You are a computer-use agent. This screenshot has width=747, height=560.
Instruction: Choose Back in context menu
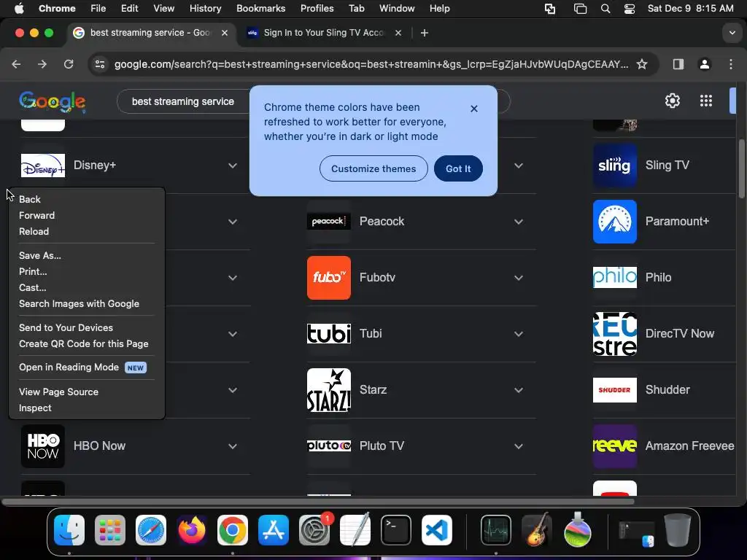[x=87, y=200]
